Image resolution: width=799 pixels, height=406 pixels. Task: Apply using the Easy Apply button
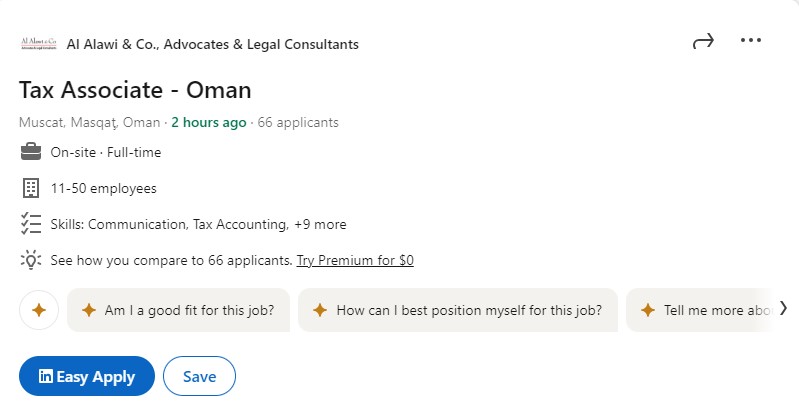click(87, 376)
